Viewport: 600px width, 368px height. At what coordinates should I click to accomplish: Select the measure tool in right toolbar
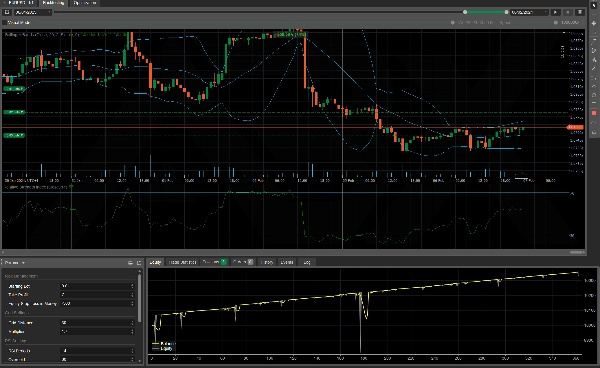click(x=594, y=78)
